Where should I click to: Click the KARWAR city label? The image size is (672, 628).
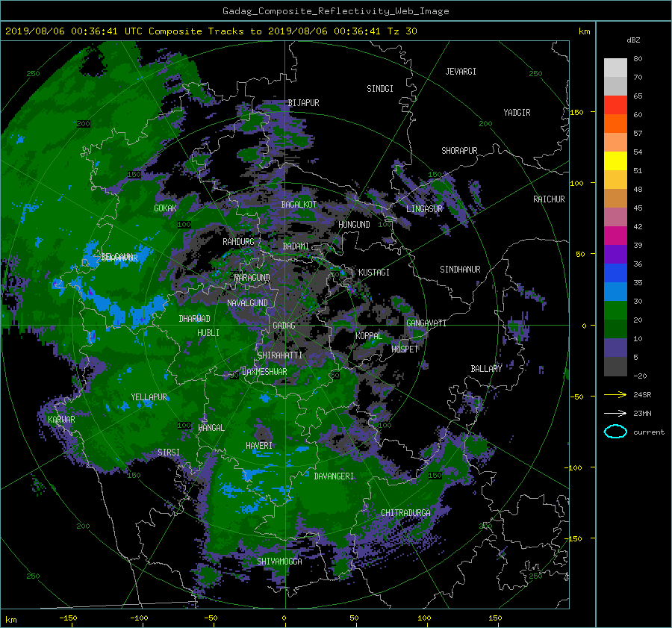pos(61,420)
